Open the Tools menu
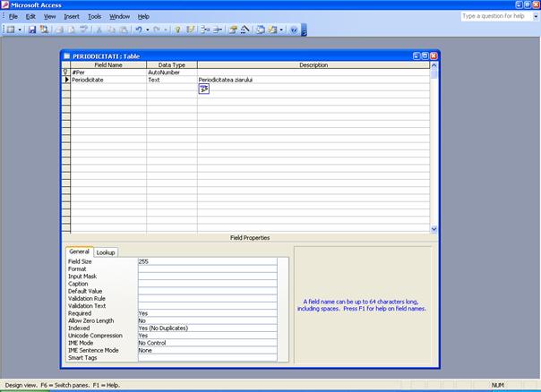 (94, 16)
